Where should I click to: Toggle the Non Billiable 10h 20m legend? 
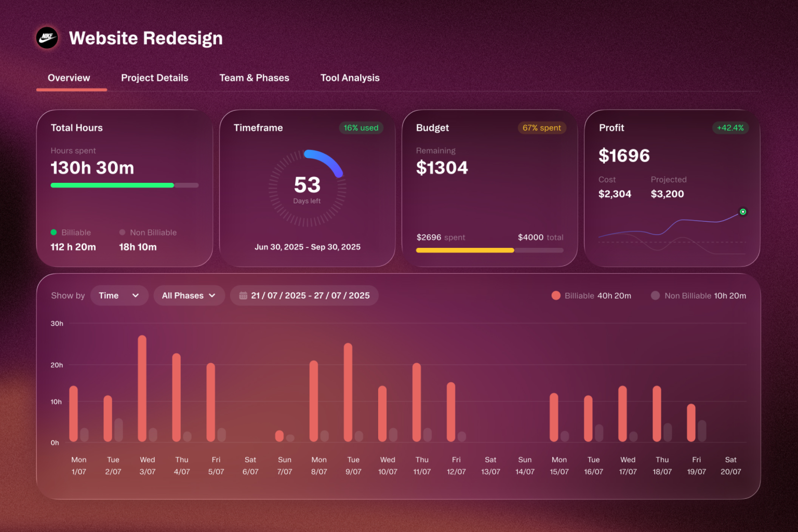pyautogui.click(x=698, y=296)
